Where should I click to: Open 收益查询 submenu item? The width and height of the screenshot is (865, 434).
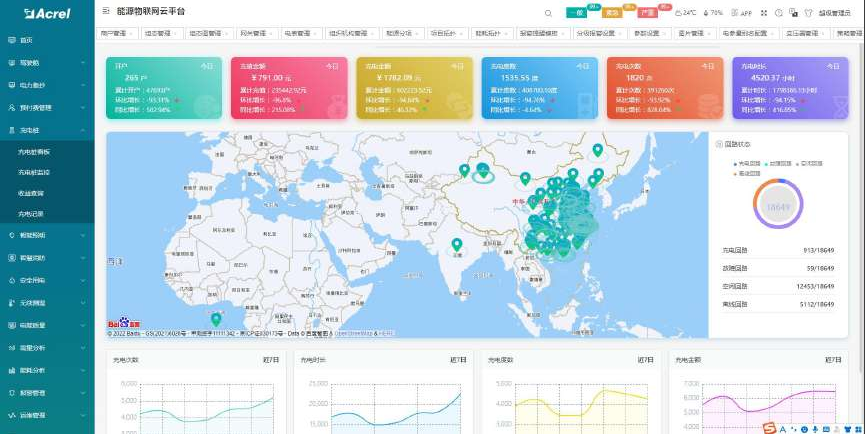click(47, 194)
